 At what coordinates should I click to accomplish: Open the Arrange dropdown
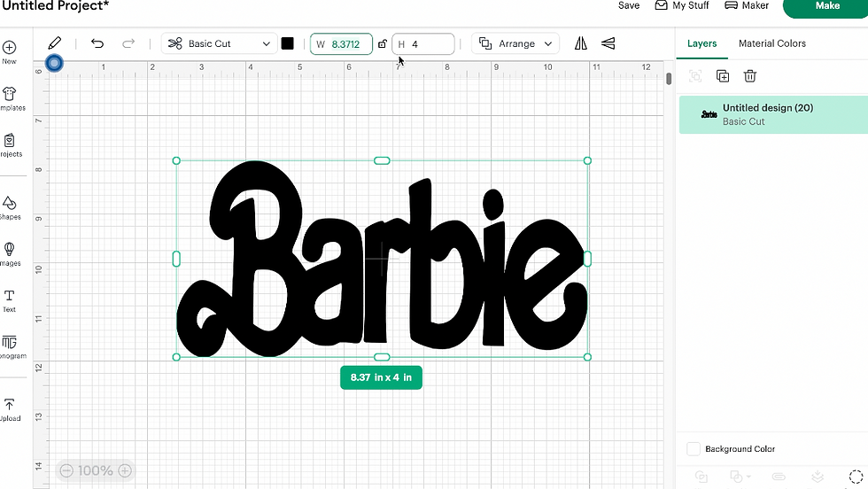(x=515, y=43)
